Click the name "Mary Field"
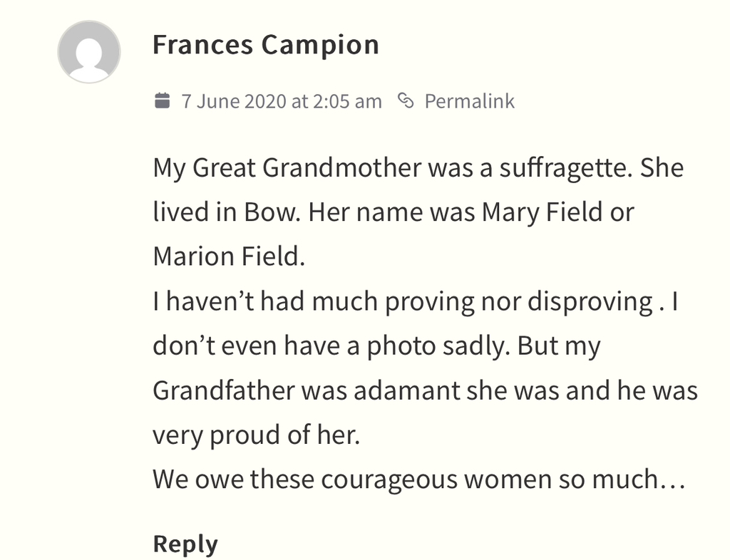Image resolution: width=730 pixels, height=560 pixels. coord(543,213)
